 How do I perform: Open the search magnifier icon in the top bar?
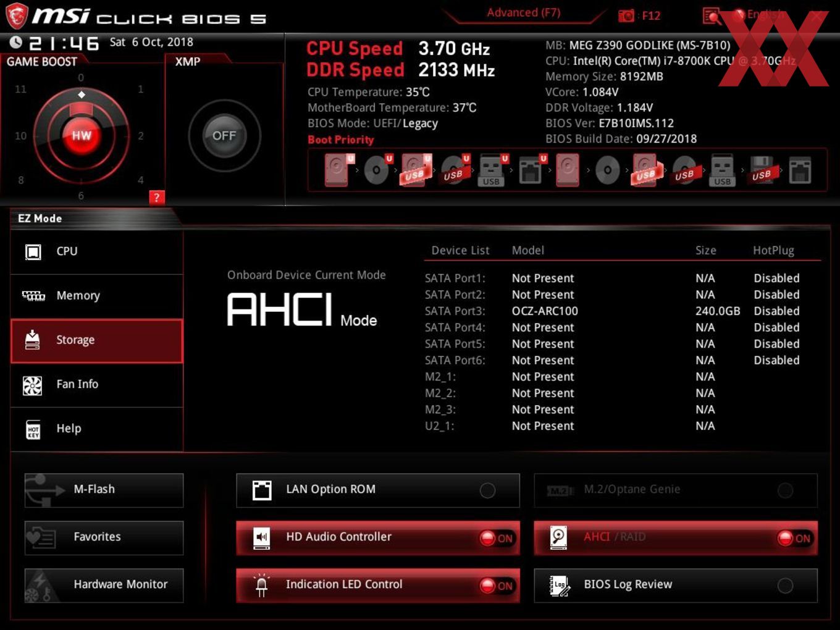(x=712, y=15)
